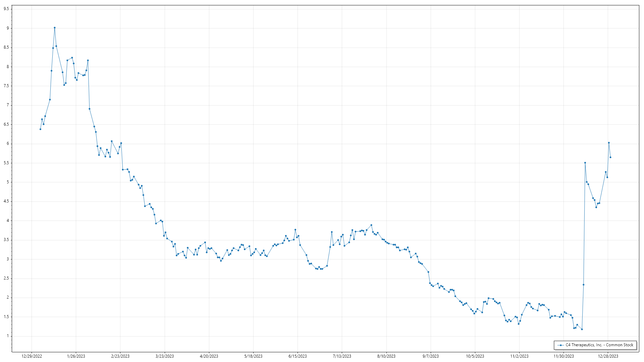
Task: Click the legend line marker icon
Action: pos(560,345)
